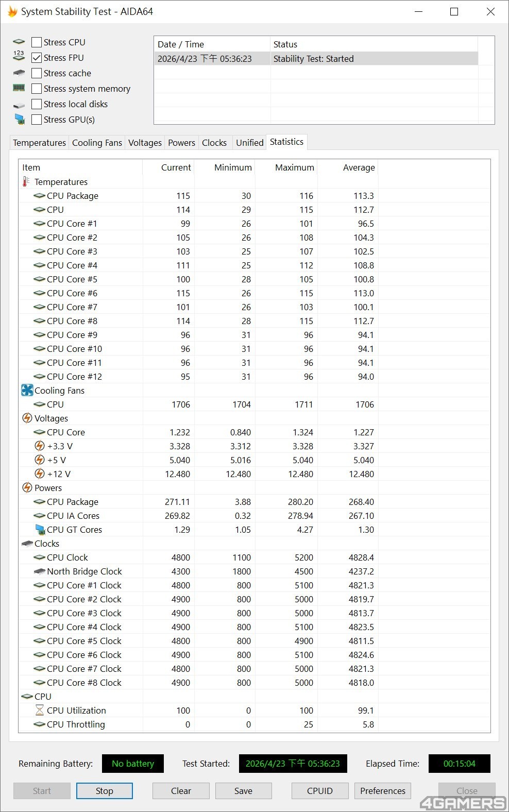Click the chip icon beside CPU Package temperature
Image resolution: width=509 pixels, height=812 pixels.
(39, 196)
